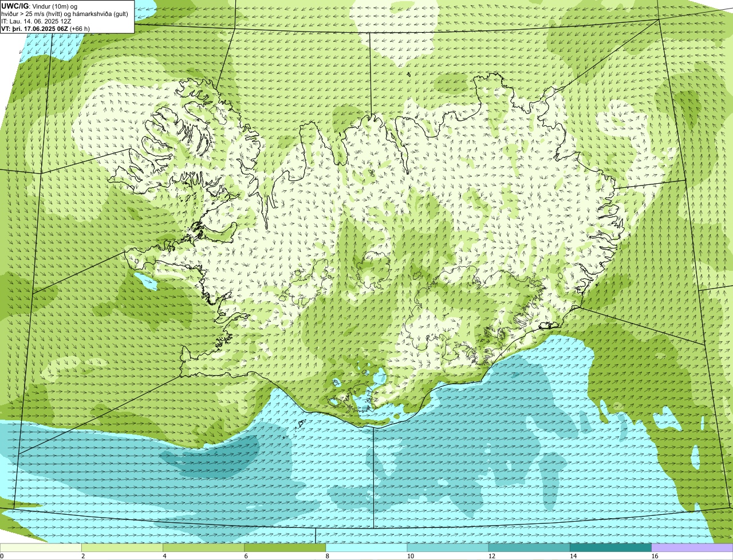
Task: Click the 2–4 m/s light green legend swatch
Action: point(122,547)
